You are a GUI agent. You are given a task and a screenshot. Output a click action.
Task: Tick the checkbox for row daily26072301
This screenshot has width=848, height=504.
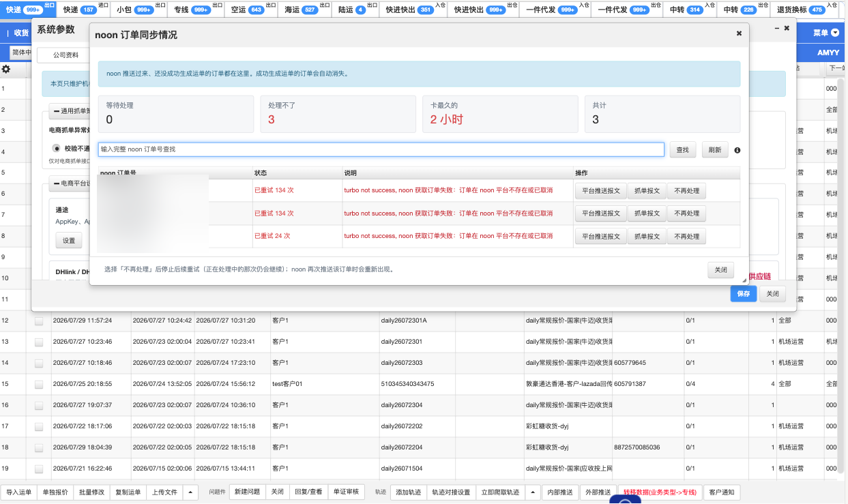39,342
